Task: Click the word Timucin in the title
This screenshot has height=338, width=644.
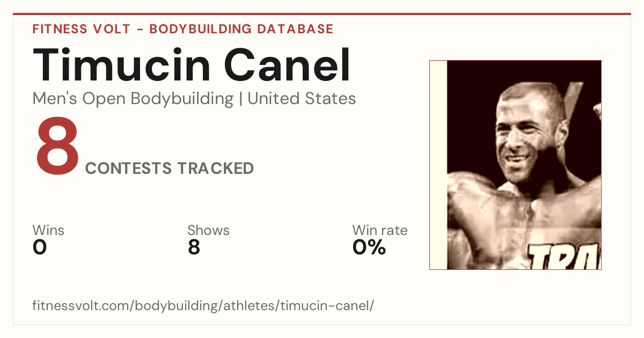Action: click(x=122, y=65)
